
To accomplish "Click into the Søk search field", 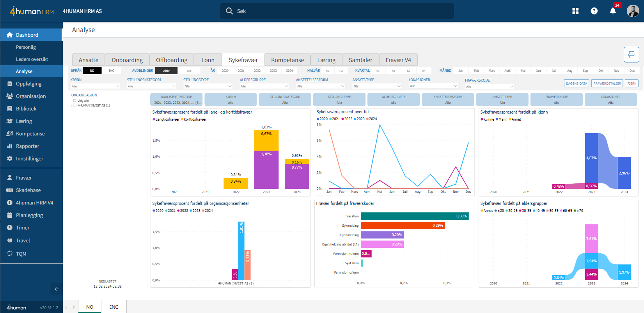I will point(337,11).
